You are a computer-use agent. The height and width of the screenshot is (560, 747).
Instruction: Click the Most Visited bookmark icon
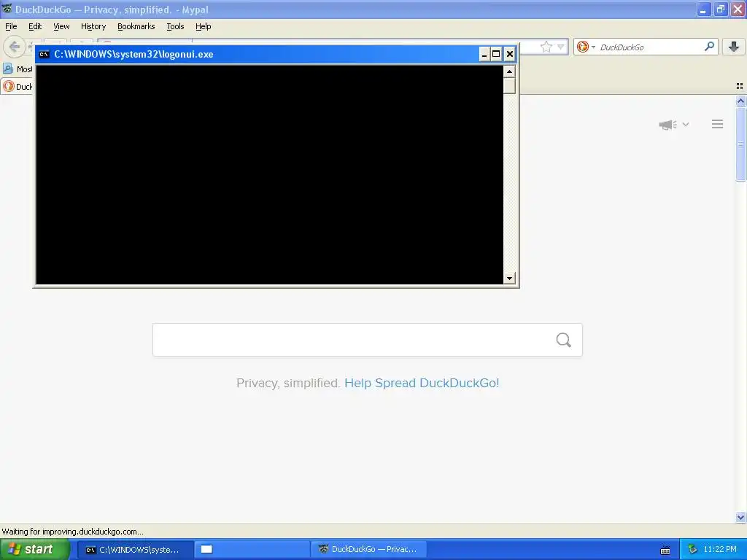click(7, 69)
